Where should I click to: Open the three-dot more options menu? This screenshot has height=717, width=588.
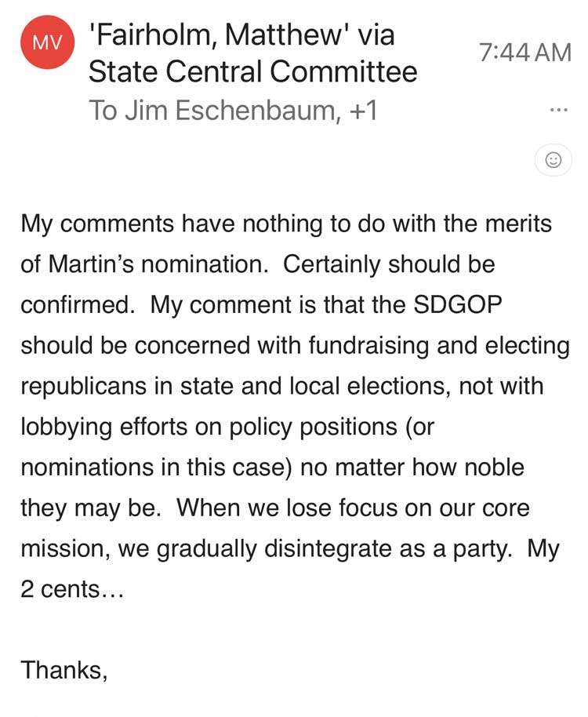(x=559, y=110)
